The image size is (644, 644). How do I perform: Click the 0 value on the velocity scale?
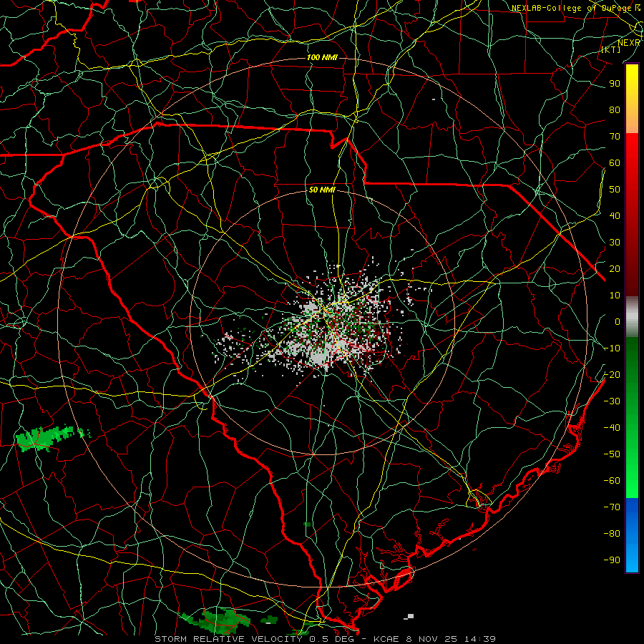(618, 321)
